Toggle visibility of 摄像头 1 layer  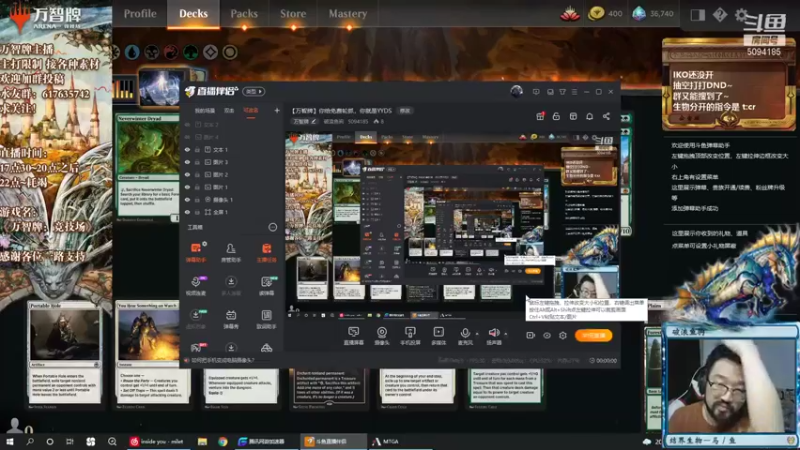click(x=188, y=199)
